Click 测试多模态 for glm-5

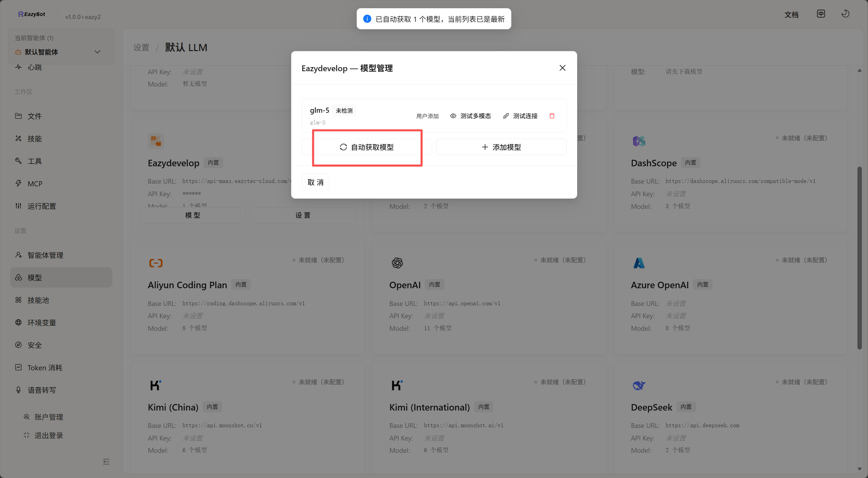coord(471,116)
